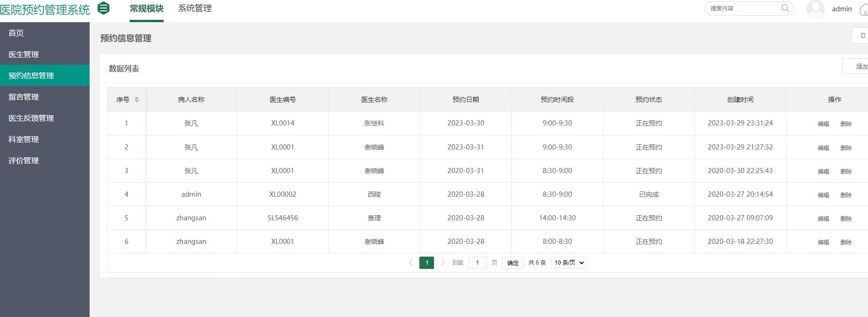Open the 常规模块 tab
The width and height of the screenshot is (868, 317).
click(x=147, y=8)
